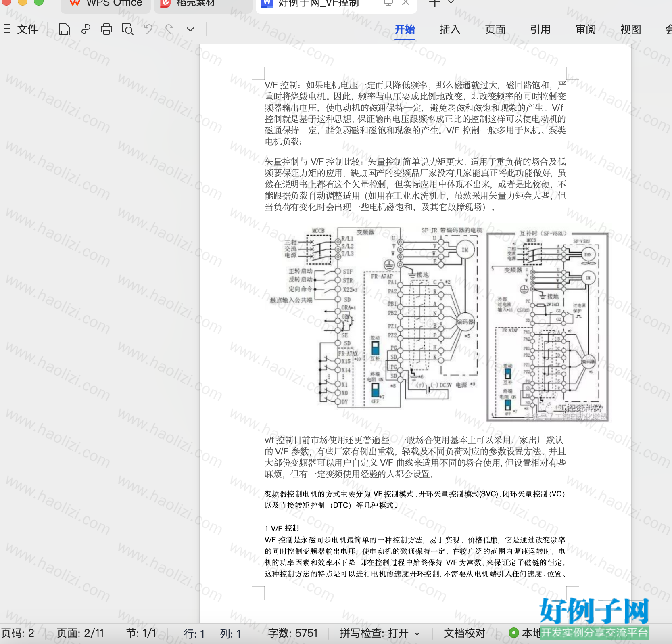The height and width of the screenshot is (644, 672).
Task: Click the export/share icon next to Save
Action: (86, 29)
